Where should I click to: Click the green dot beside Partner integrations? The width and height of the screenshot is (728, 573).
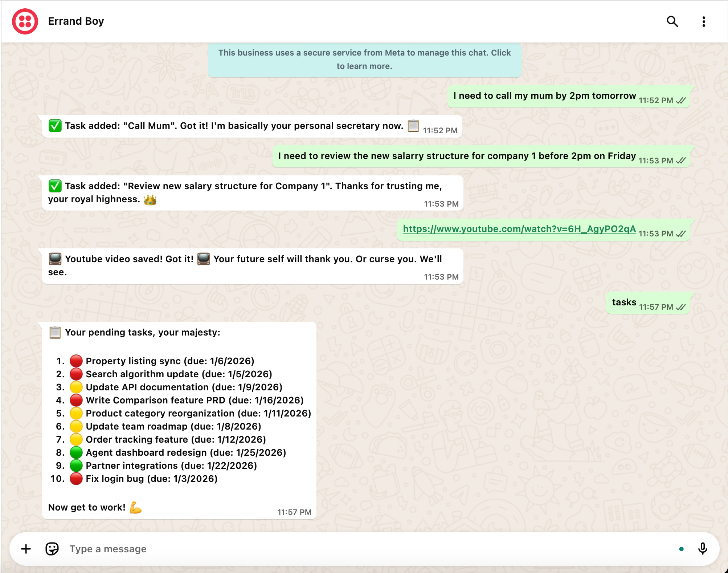click(x=76, y=466)
